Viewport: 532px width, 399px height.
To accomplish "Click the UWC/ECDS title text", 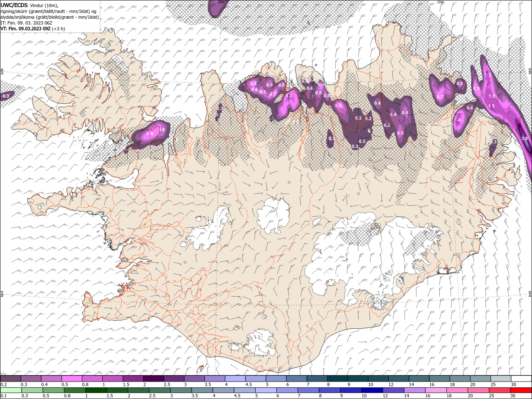I will (x=14, y=5).
